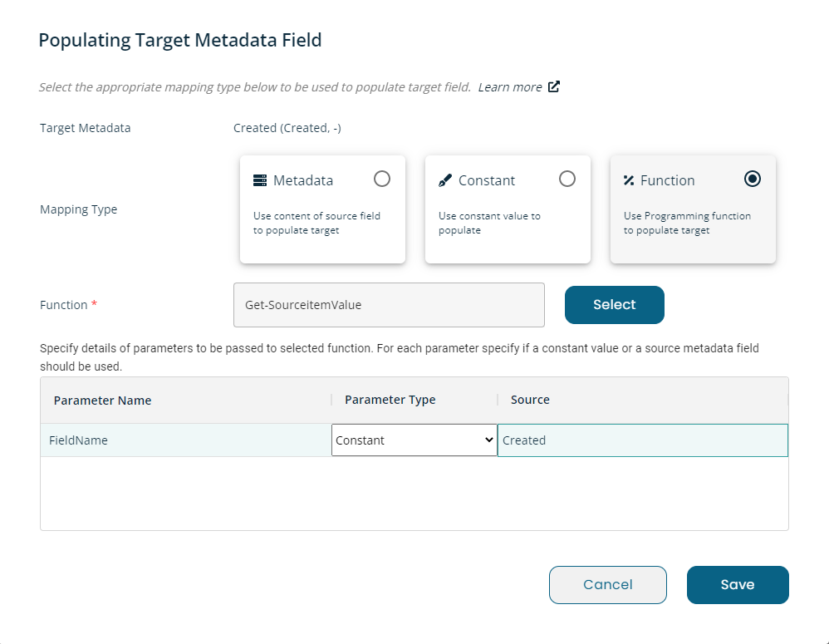
Task: Open the Parameter Type Constant dropdown
Action: 414,440
